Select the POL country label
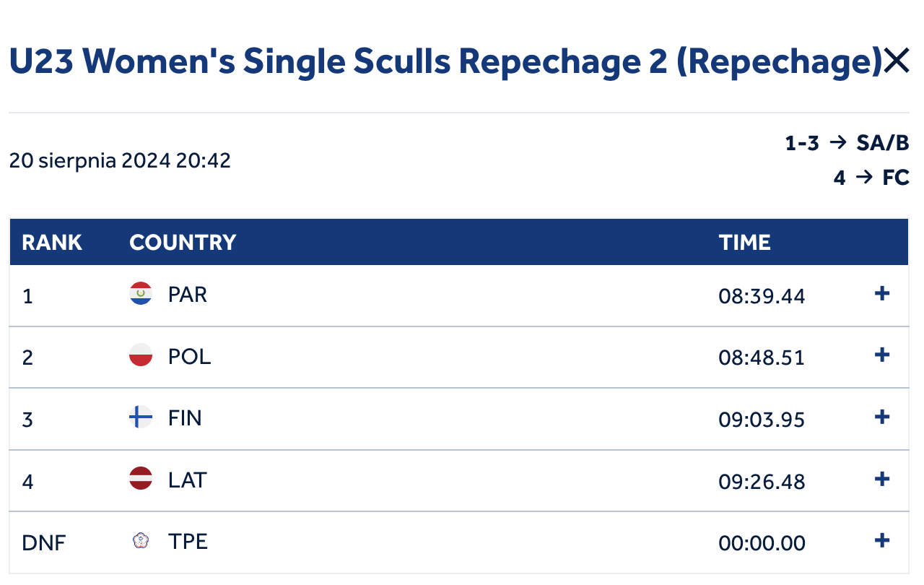 (189, 357)
